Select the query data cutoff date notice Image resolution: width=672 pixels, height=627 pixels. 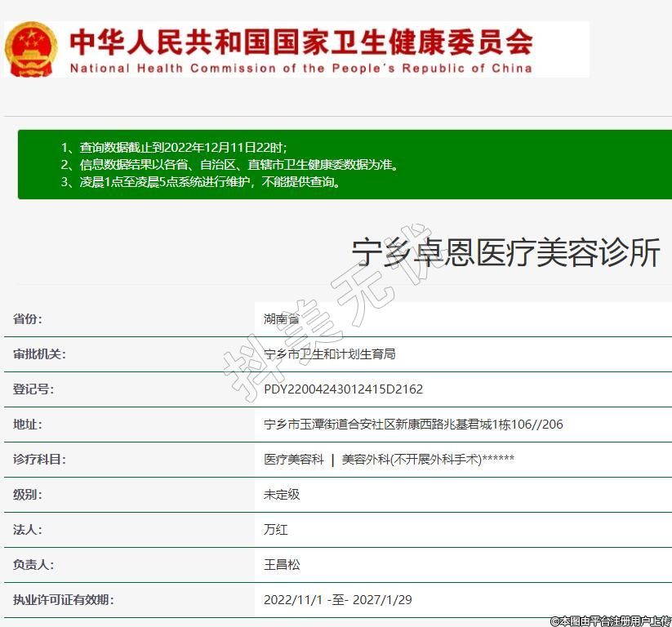(174, 148)
